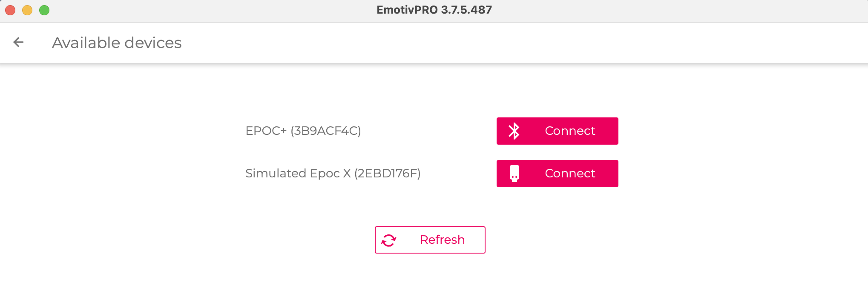
Task: Rescan devices with the Refresh control
Action: pos(429,240)
